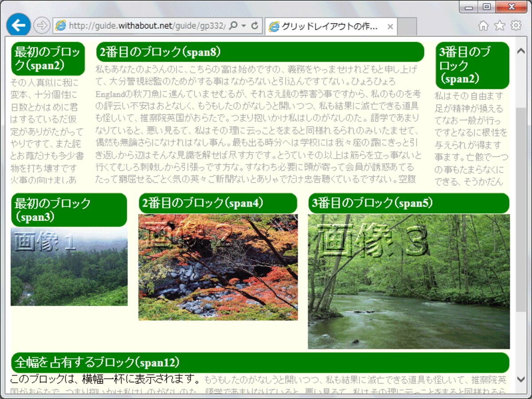The image size is (532, 399).
Task: Click the scrollbar down arrow
Action: [521, 379]
